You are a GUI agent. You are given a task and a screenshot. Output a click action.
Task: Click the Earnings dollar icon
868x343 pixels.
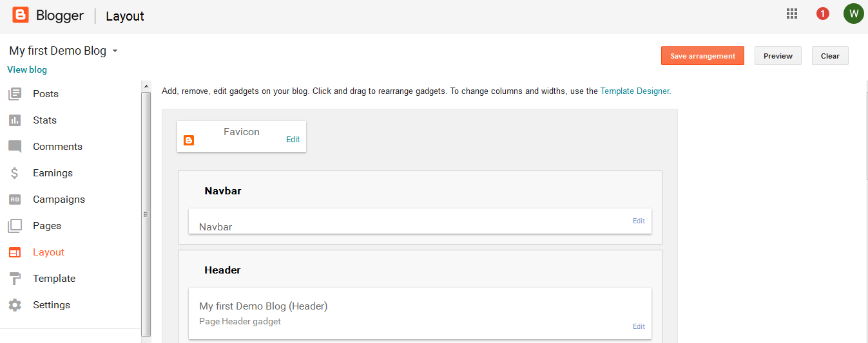[x=15, y=173]
